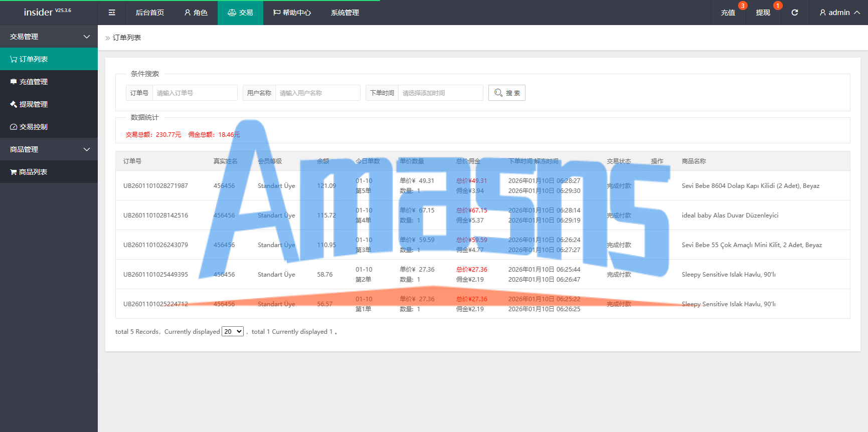Viewport: 868px width, 432px height.
Task: Click the balance value 58.76
Action: pyautogui.click(x=325, y=274)
